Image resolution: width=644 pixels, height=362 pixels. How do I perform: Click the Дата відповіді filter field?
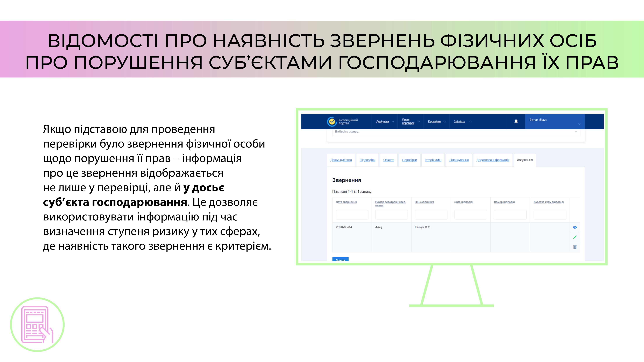point(471,215)
